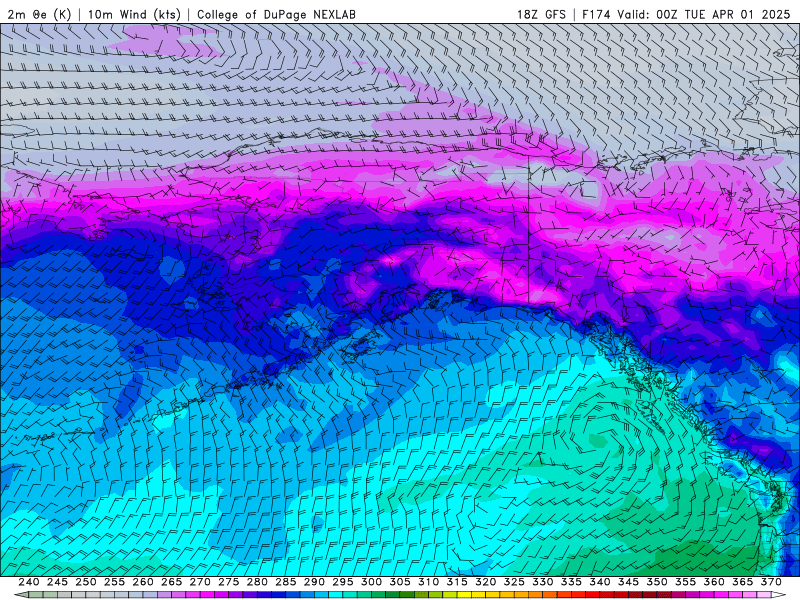Select the 260 scale label
The image size is (800, 600).
pyautogui.click(x=143, y=582)
